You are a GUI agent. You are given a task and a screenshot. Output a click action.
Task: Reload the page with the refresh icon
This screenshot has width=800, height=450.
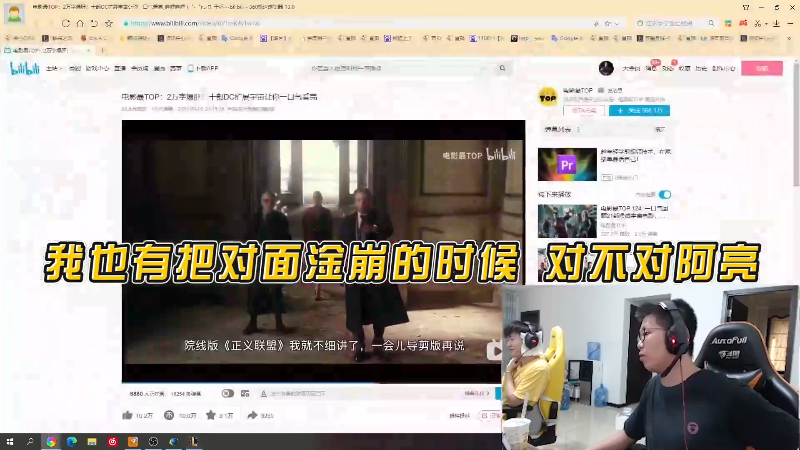[x=66, y=23]
